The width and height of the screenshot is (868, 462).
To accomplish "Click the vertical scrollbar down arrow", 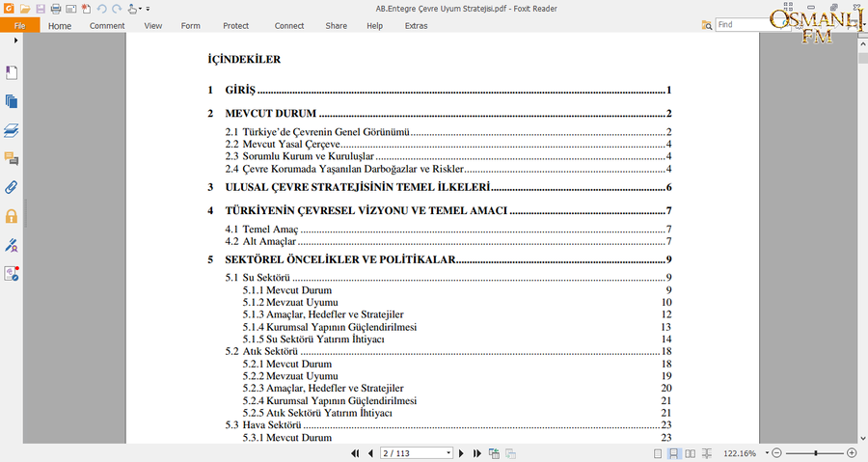I will [862, 438].
